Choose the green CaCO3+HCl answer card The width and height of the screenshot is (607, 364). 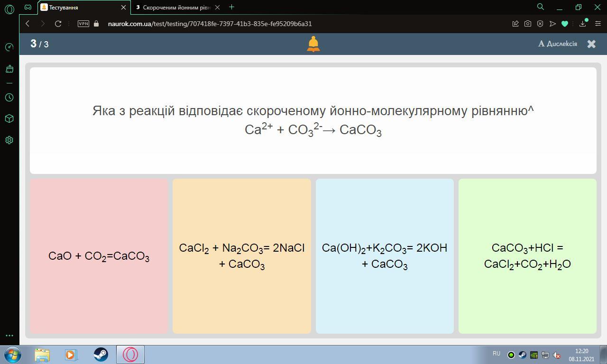pyautogui.click(x=527, y=256)
